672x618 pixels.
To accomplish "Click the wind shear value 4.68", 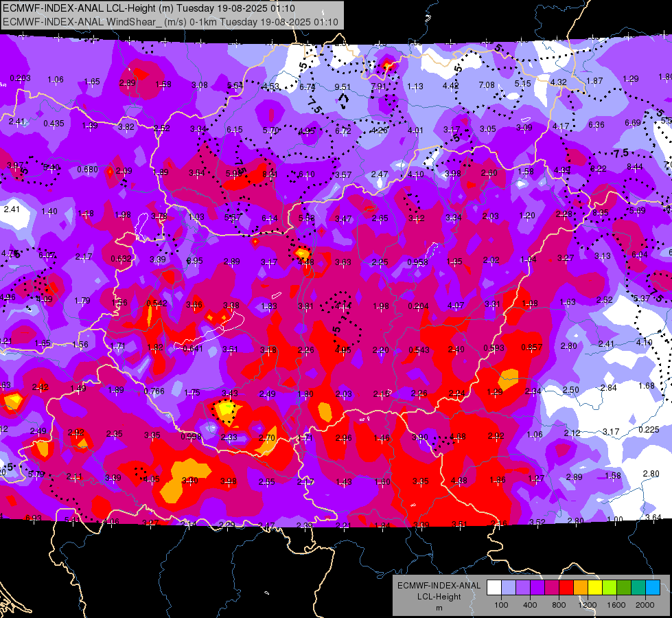I will tap(458, 437).
